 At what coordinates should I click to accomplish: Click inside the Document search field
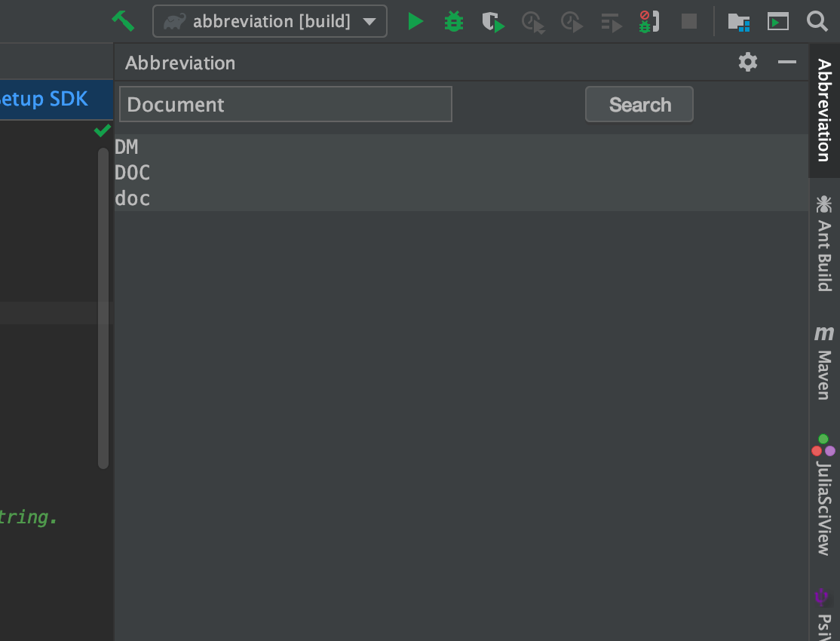point(285,104)
